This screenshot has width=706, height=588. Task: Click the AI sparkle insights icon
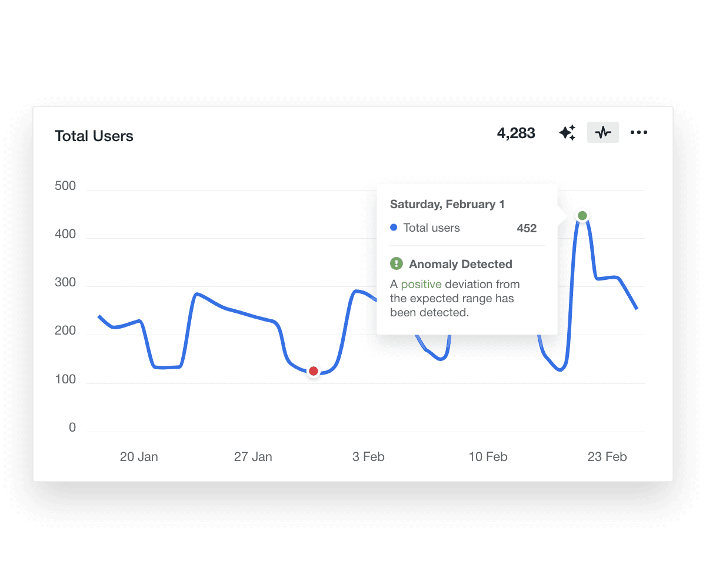click(x=567, y=133)
